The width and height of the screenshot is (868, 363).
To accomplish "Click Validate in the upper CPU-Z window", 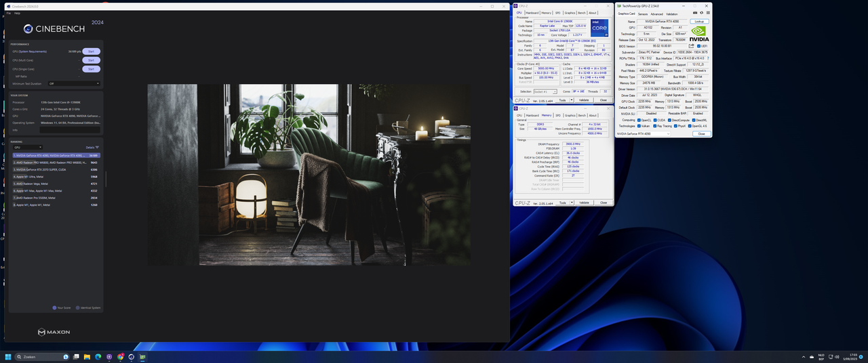I will [x=584, y=100].
